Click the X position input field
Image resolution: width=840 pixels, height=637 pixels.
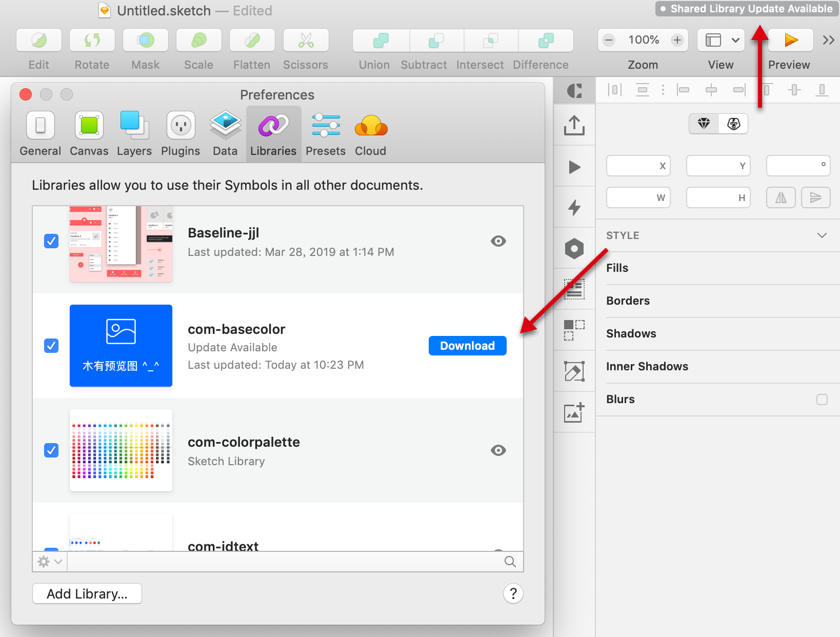(638, 166)
